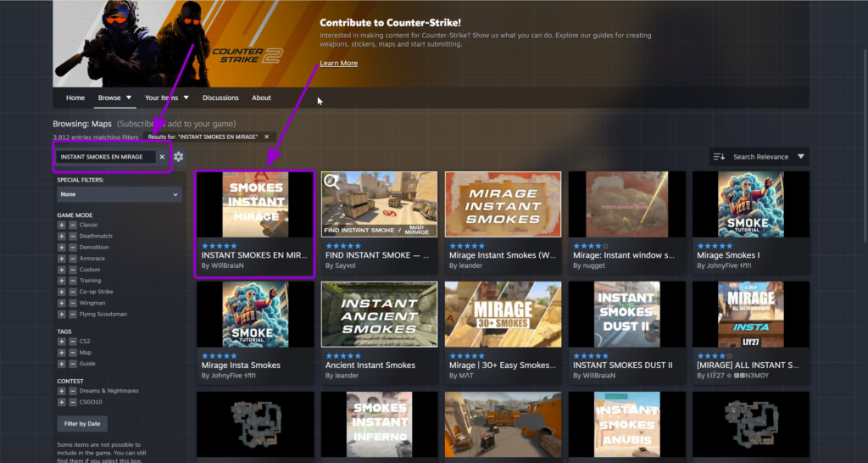Click the Filter by Date button

pos(82,424)
